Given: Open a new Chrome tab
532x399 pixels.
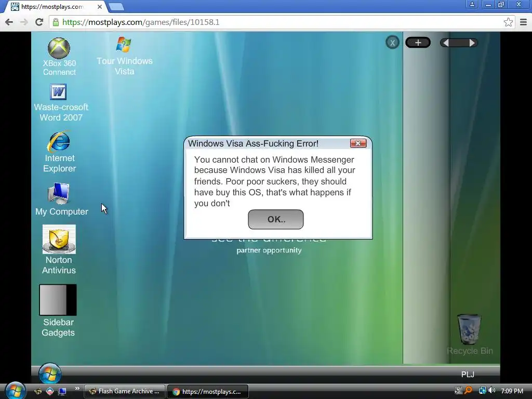Looking at the screenshot, I should tap(116, 7).
